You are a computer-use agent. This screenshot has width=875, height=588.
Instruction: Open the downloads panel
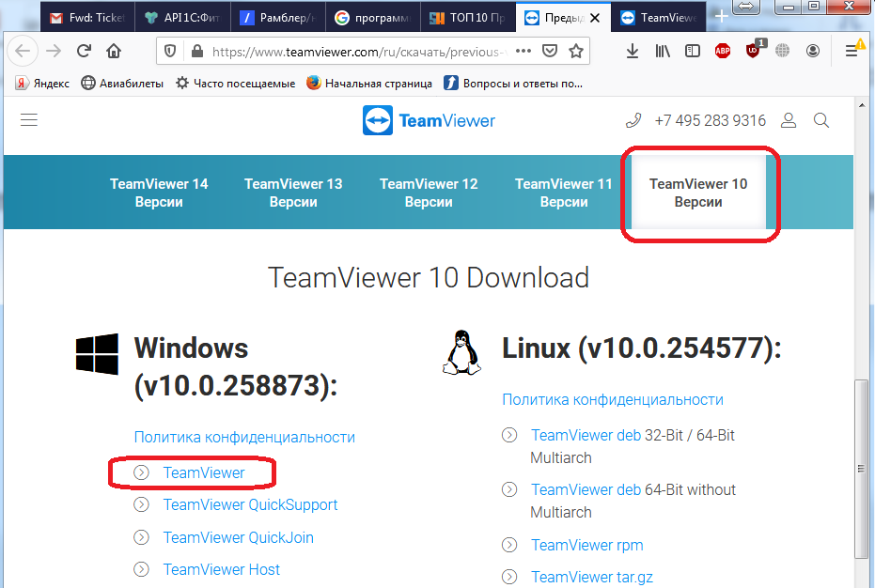click(633, 52)
